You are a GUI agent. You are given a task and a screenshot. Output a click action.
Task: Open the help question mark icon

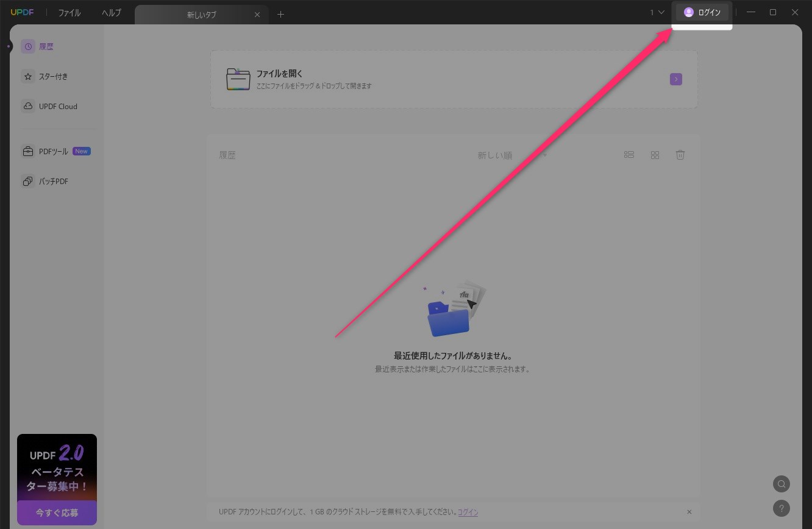point(781,508)
